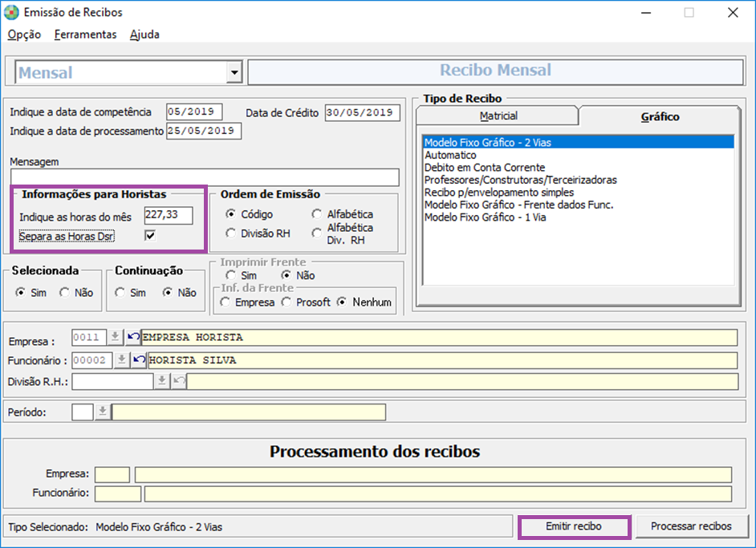The width and height of the screenshot is (756, 548).
Task: Click the Data de Crédito field
Action: click(362, 113)
